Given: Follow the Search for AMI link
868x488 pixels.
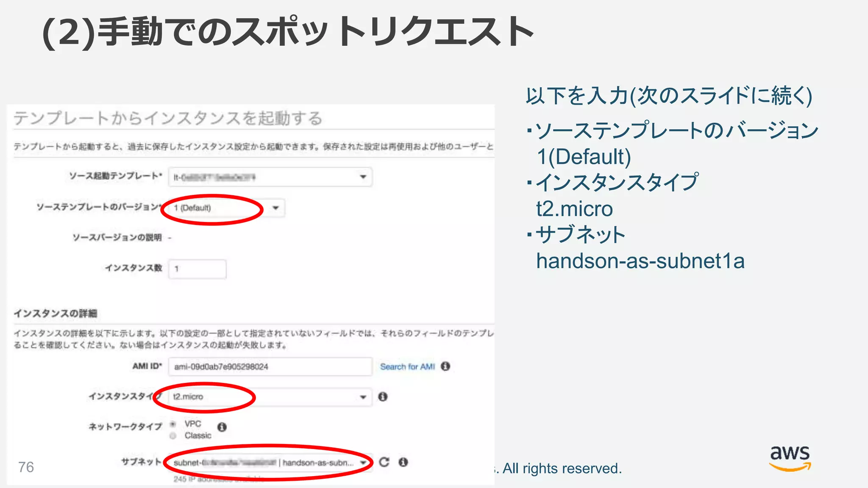Looking at the screenshot, I should coord(407,366).
